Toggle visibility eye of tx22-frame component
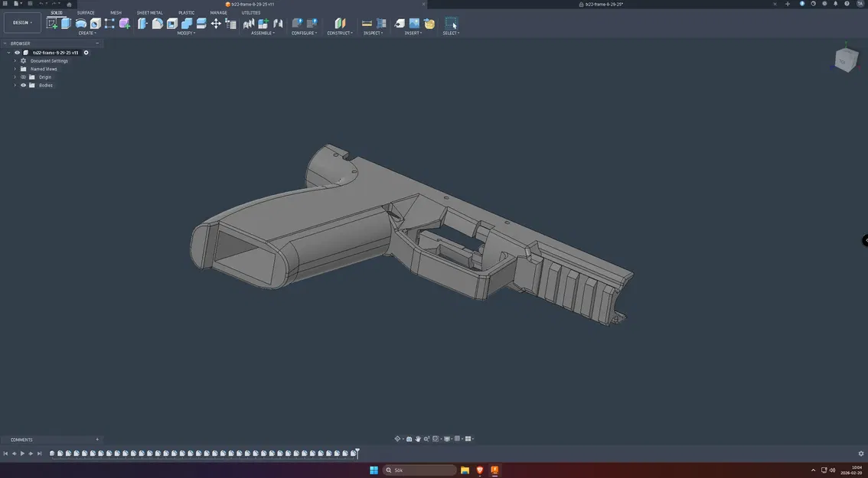 tap(17, 53)
